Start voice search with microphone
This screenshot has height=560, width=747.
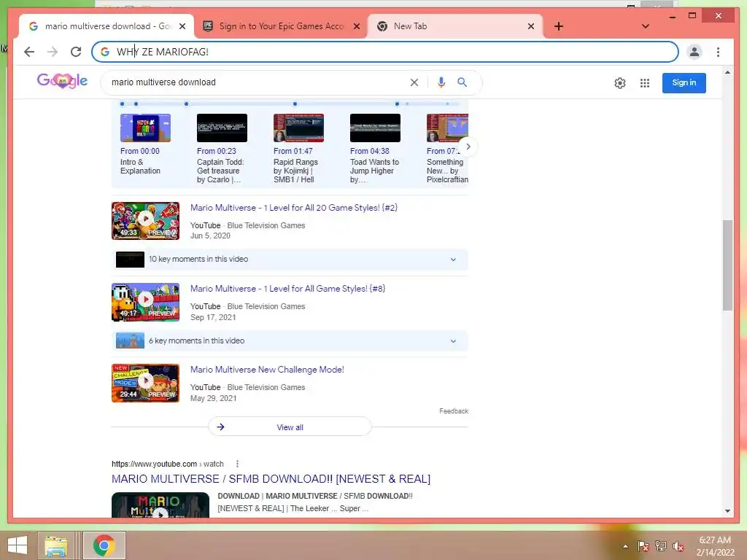click(441, 82)
